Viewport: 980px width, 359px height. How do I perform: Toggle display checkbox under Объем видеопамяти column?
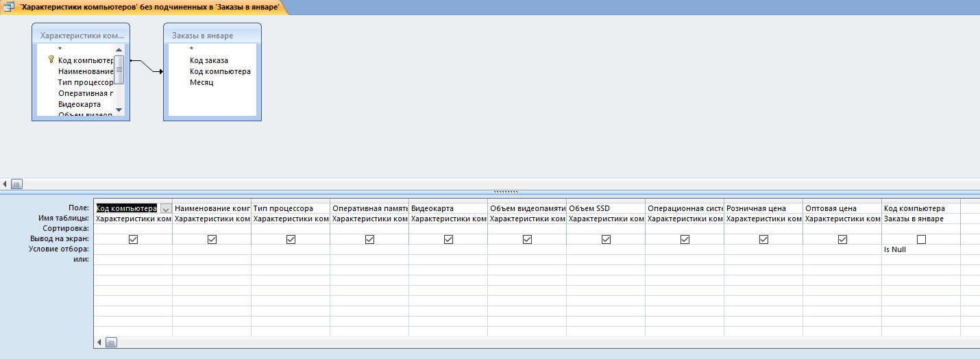pyautogui.click(x=527, y=239)
